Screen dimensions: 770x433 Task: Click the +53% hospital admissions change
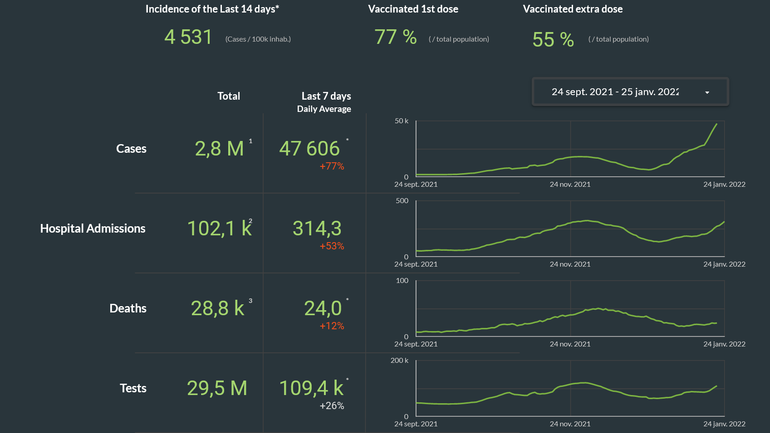(x=331, y=246)
